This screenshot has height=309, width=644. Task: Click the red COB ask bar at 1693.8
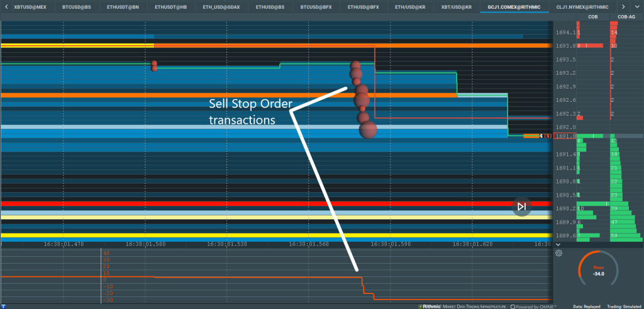tap(590, 46)
